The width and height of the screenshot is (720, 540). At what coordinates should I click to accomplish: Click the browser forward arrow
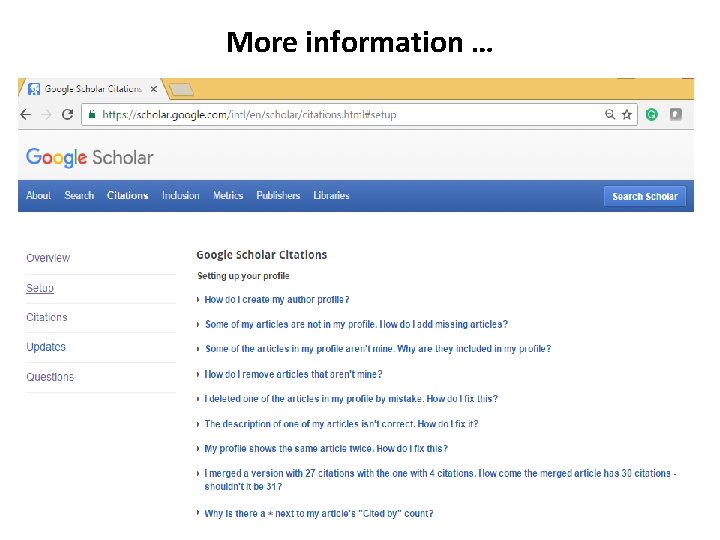46,114
